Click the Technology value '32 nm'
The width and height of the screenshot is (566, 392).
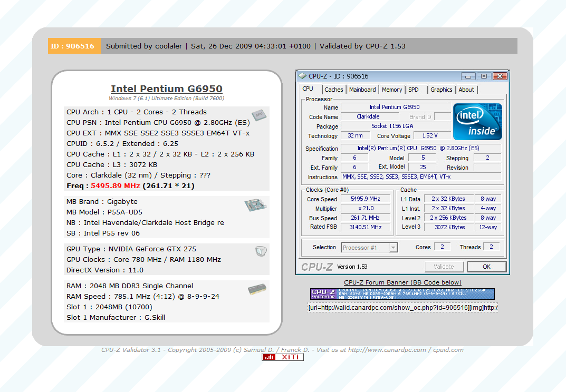(x=355, y=135)
